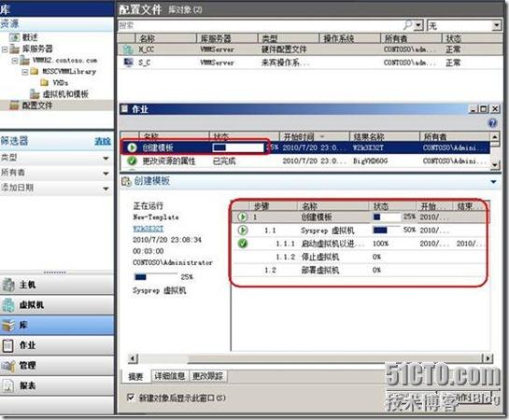Screen dimensions: 509x420
Task: Click the 创建模板 detail header icon
Action: point(126,181)
